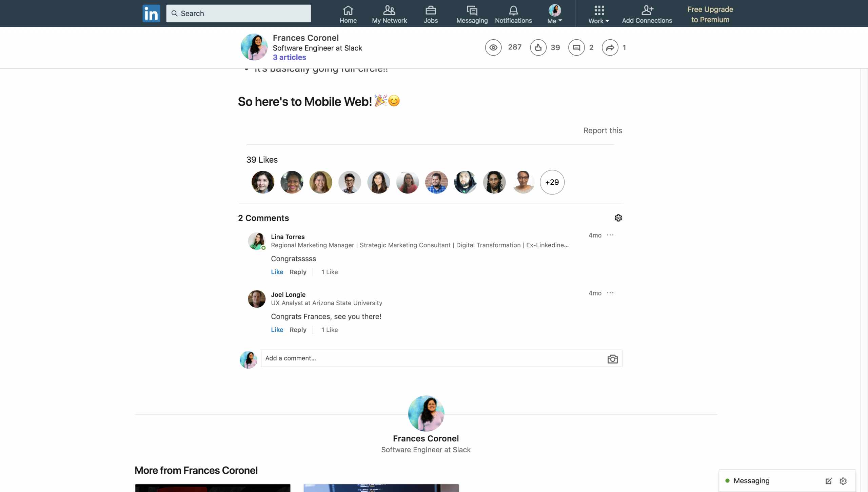Like Joel Longie's comment

point(277,330)
